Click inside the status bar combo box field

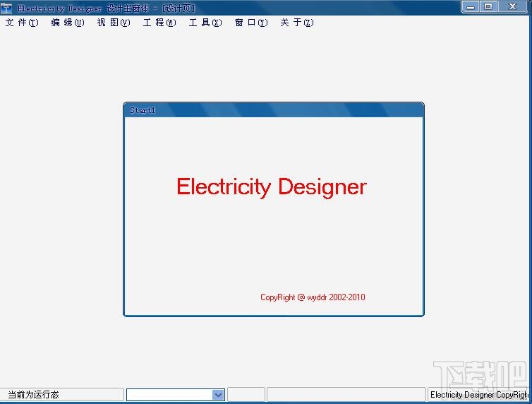click(x=169, y=395)
